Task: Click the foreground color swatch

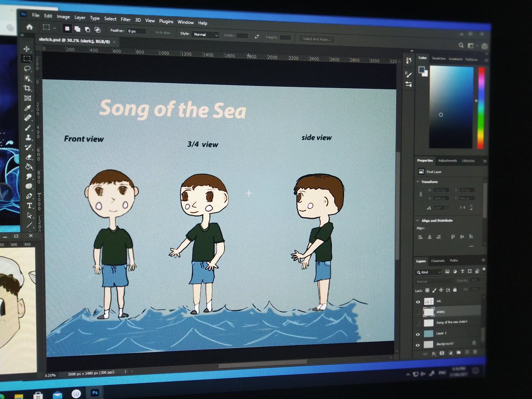Action: 421,70
